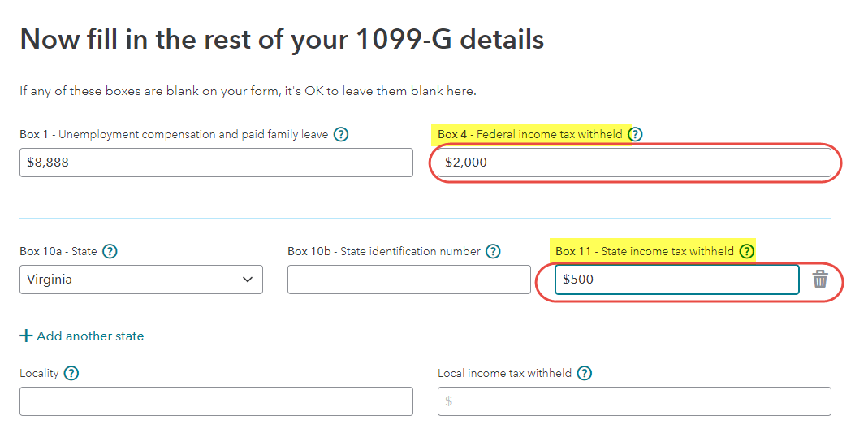The width and height of the screenshot is (868, 442).
Task: Show help for Box 11 state tax withheld
Action: [x=747, y=251]
